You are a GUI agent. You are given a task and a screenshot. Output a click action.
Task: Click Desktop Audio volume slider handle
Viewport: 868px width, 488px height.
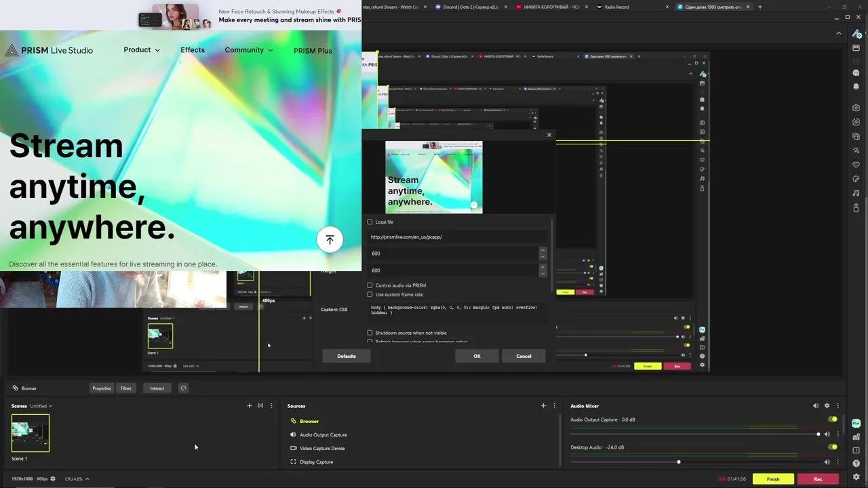(x=678, y=462)
